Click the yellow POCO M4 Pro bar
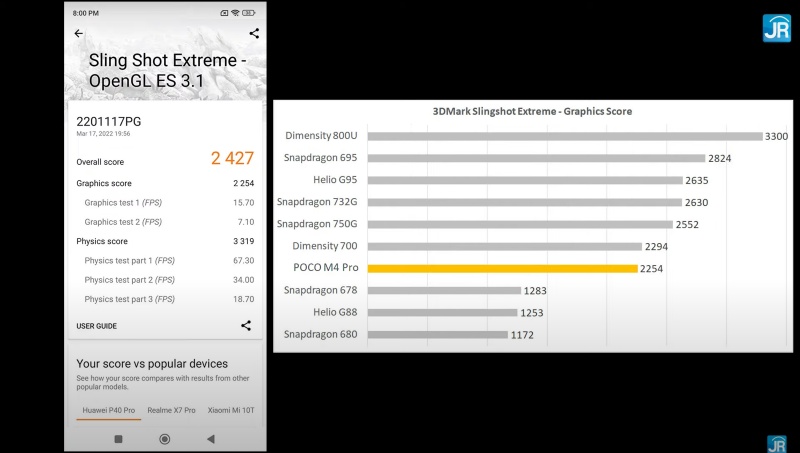Image resolution: width=800 pixels, height=453 pixels. click(502, 268)
